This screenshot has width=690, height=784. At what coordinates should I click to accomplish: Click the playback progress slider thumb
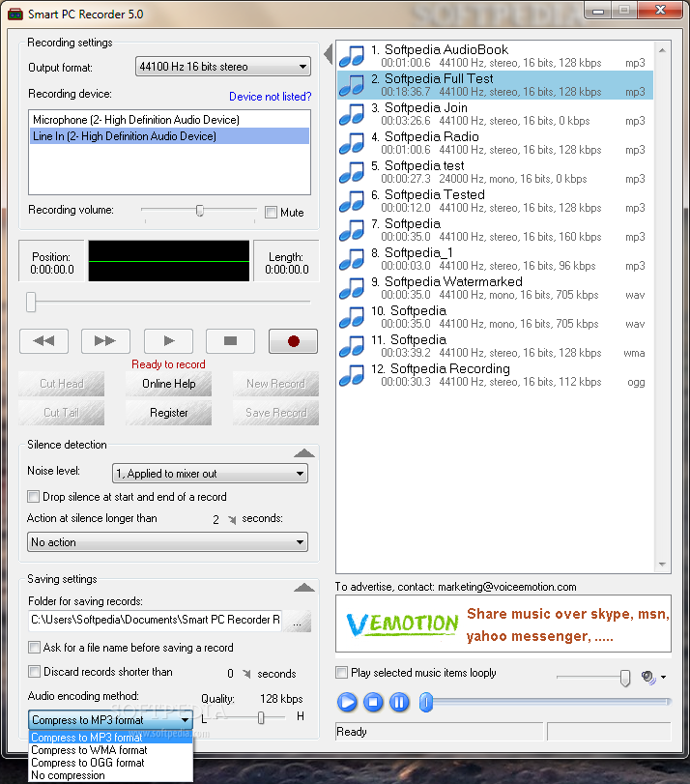coord(426,702)
